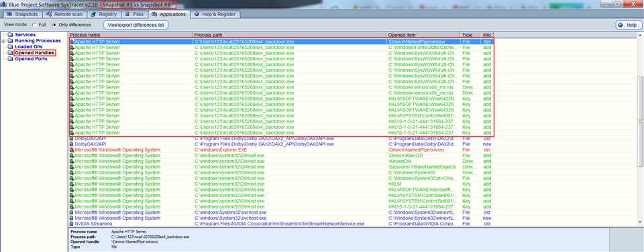Click the icon on svchost row marked old
Viewport: 644px width, 252px height.
(x=72, y=212)
